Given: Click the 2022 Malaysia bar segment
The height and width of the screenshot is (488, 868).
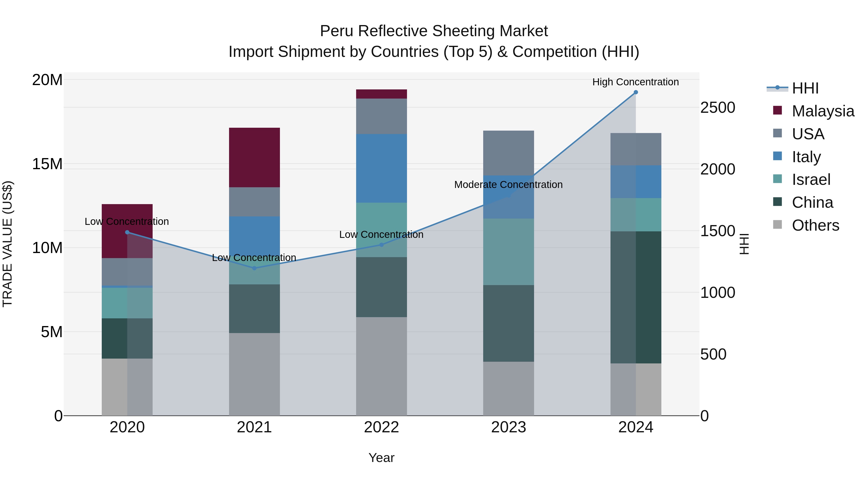Looking at the screenshot, I should click(381, 94).
